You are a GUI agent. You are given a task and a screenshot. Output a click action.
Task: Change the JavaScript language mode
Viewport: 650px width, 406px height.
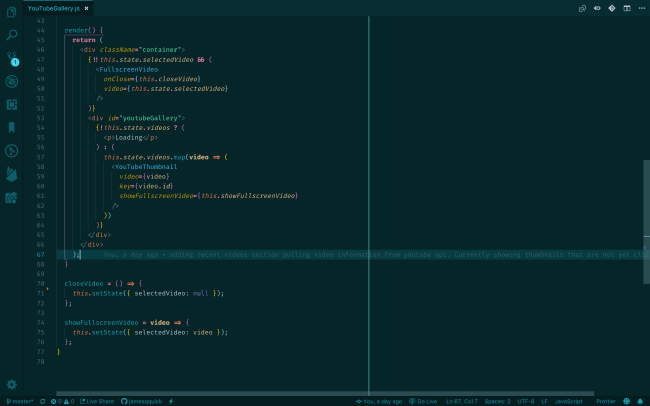(568, 401)
